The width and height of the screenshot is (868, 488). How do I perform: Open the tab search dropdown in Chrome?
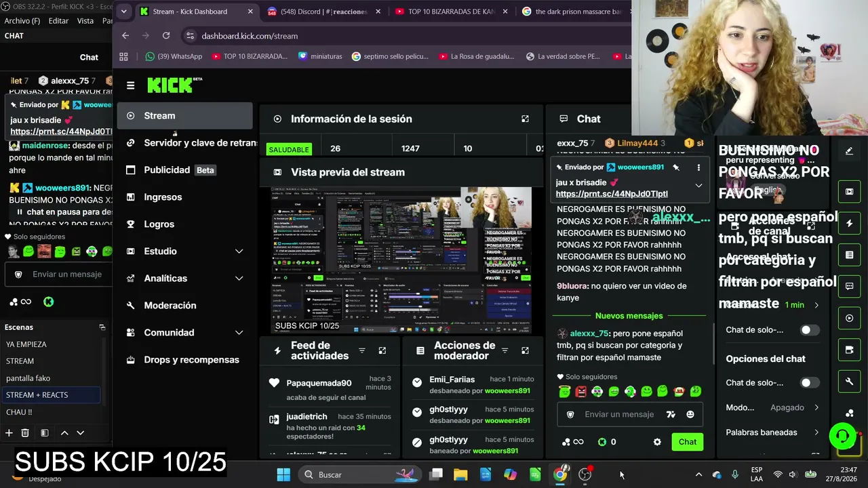123,12
